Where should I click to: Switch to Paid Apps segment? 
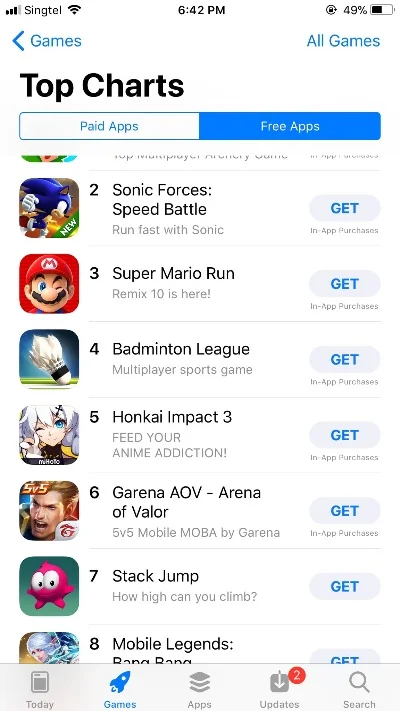(109, 126)
